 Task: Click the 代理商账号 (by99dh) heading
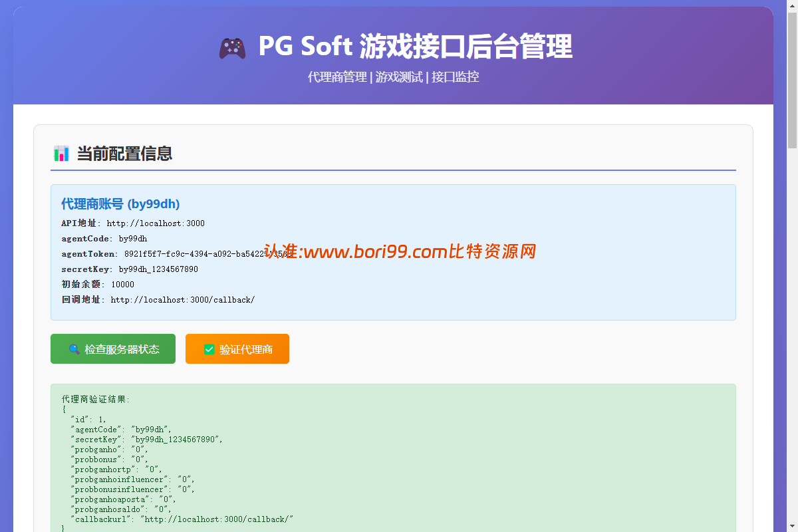120,204
